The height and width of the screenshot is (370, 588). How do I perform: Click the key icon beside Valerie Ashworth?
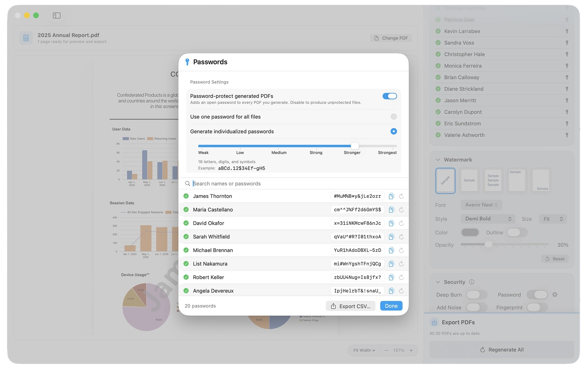pyautogui.click(x=567, y=135)
